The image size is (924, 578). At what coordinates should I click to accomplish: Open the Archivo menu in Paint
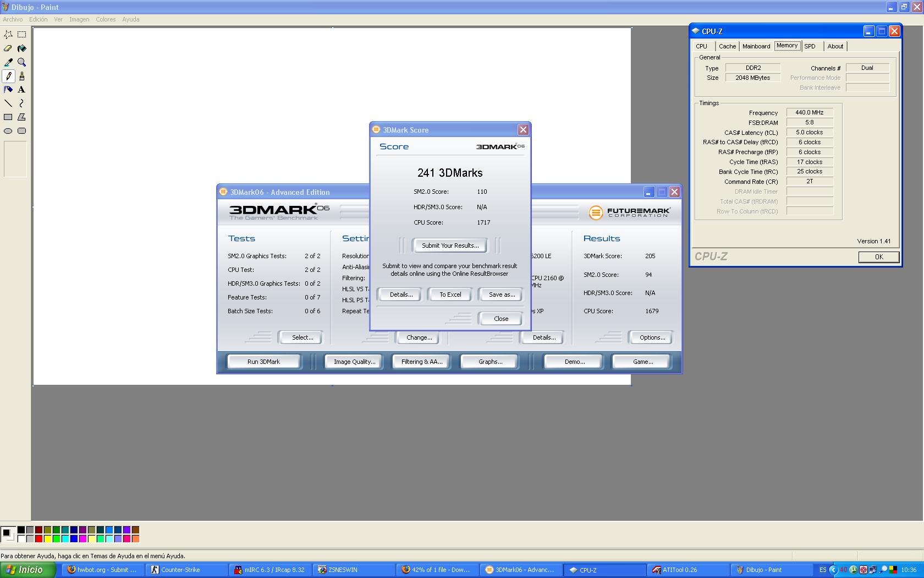tap(13, 19)
